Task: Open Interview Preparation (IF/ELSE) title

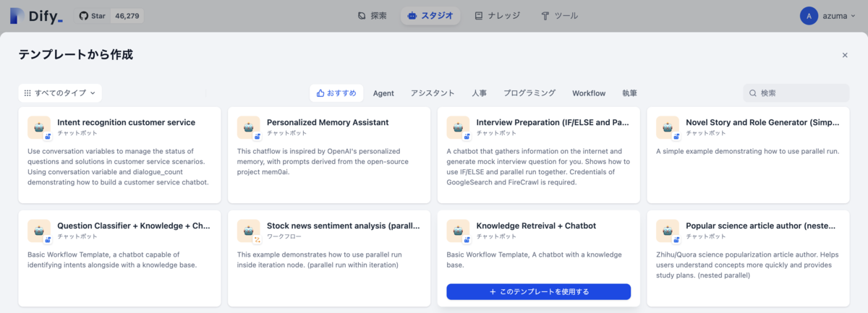Action: [x=553, y=122]
